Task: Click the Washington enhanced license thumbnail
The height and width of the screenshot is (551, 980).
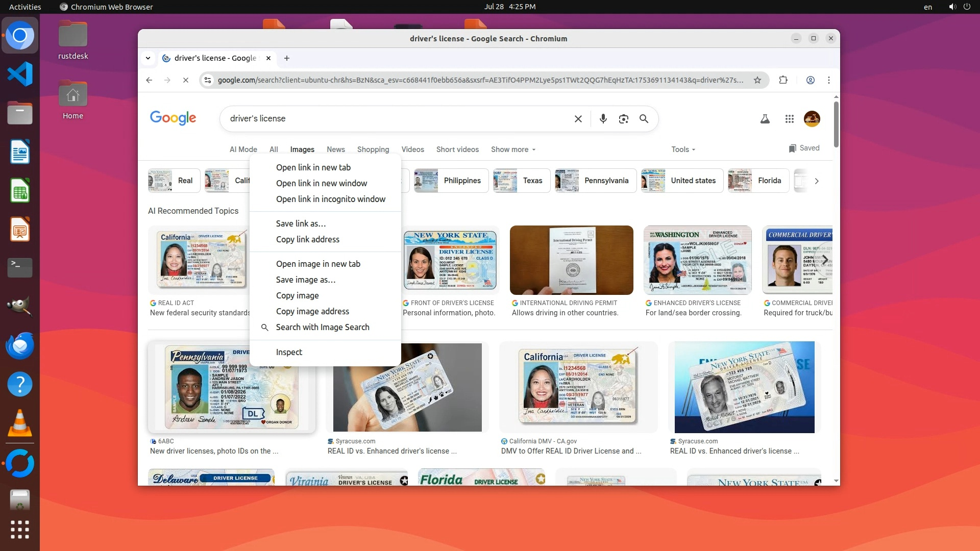Action: click(697, 260)
